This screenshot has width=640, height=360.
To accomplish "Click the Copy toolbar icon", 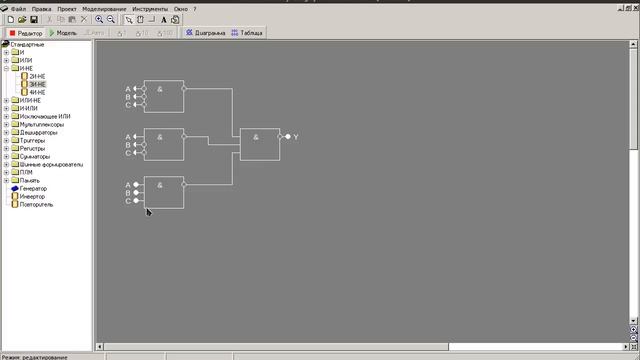I will coord(61,20).
